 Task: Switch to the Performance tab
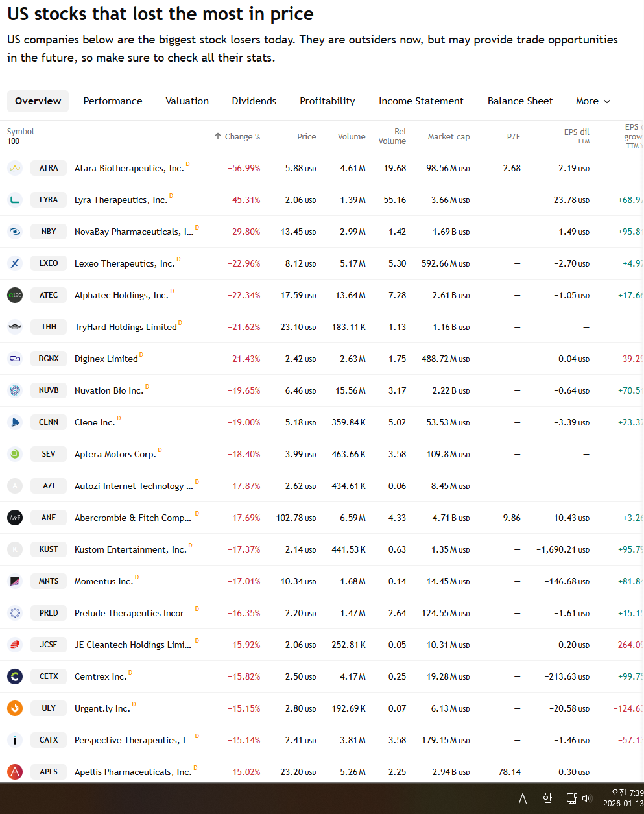(x=113, y=101)
